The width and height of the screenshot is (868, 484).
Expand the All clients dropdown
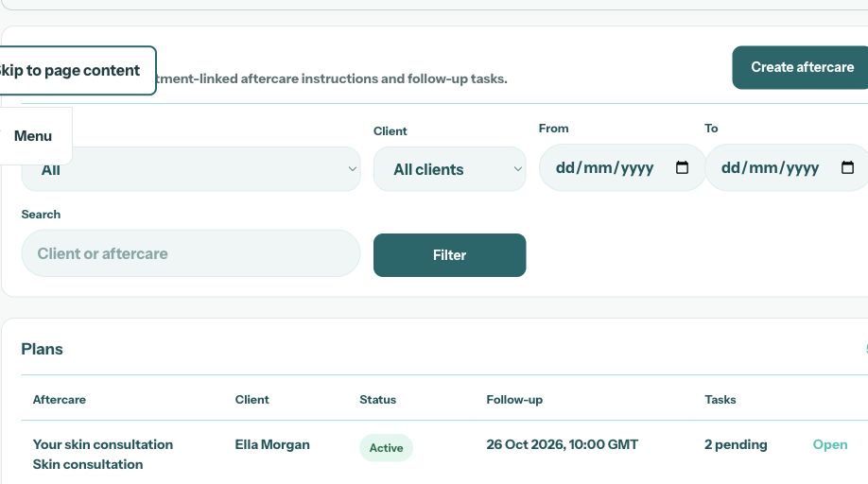point(449,168)
